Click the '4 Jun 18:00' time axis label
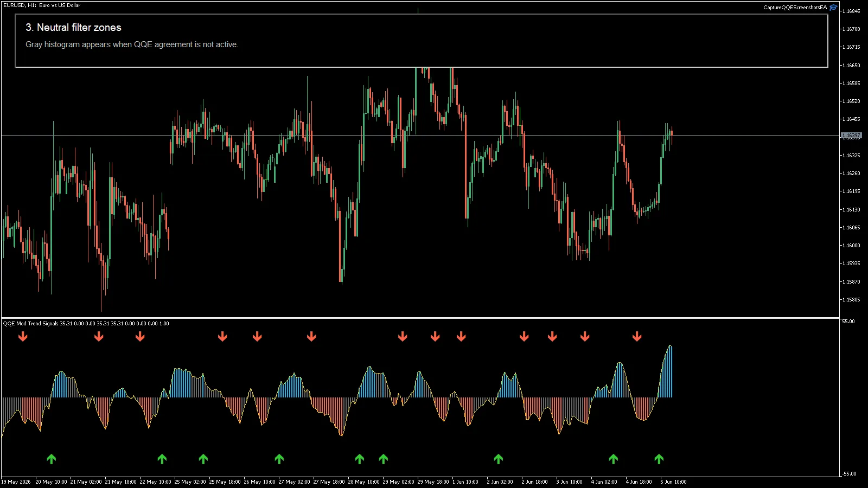This screenshot has width=868, height=488. tap(639, 482)
